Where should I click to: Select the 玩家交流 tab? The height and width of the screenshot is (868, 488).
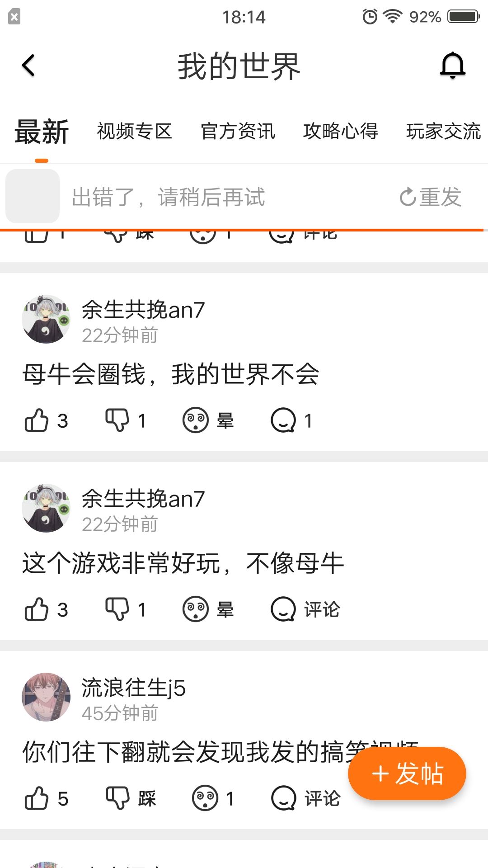pyautogui.click(x=444, y=132)
